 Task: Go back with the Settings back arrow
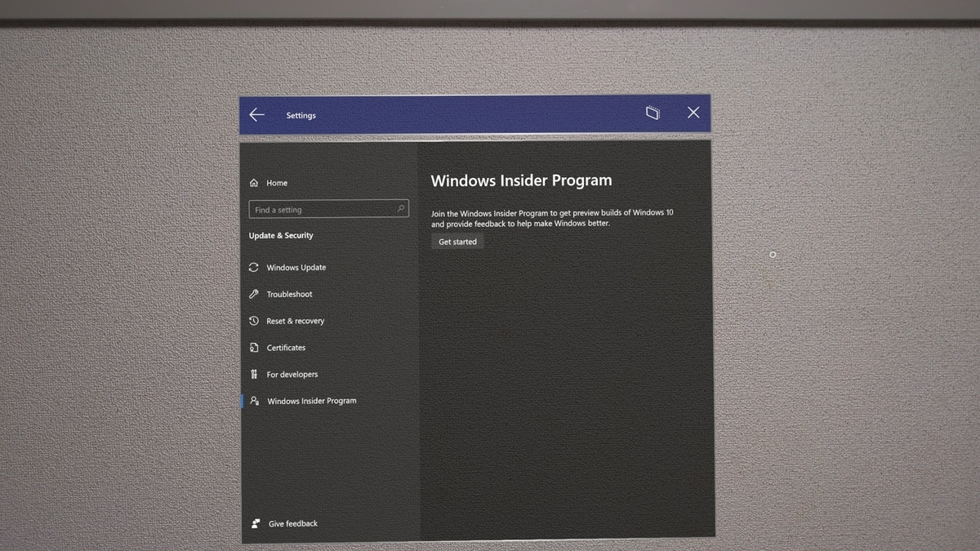pyautogui.click(x=257, y=115)
